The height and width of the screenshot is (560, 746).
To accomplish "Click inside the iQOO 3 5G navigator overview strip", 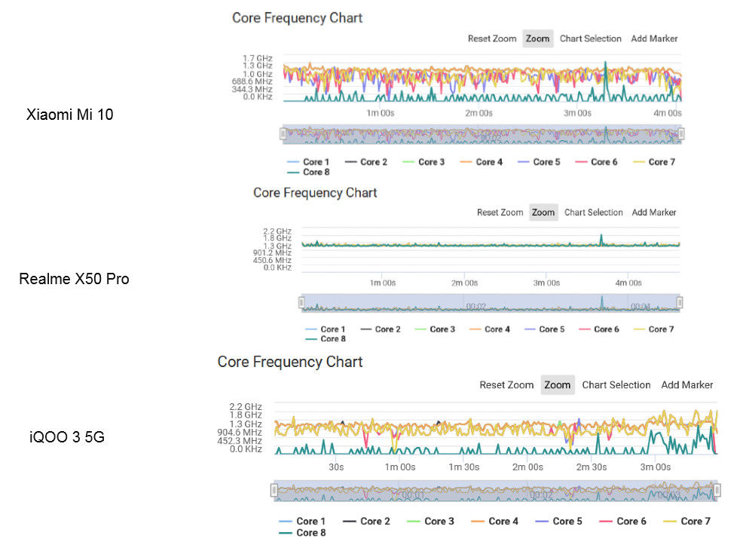I will [495, 491].
